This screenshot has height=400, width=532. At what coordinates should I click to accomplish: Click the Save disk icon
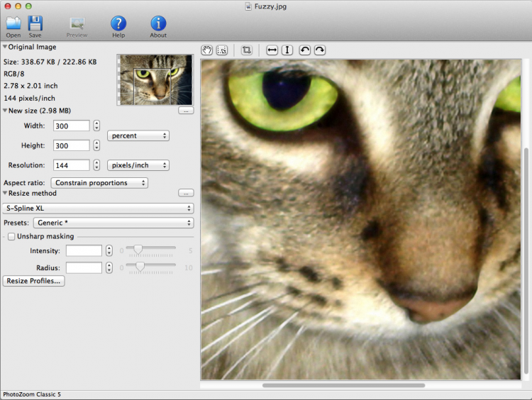(x=35, y=24)
